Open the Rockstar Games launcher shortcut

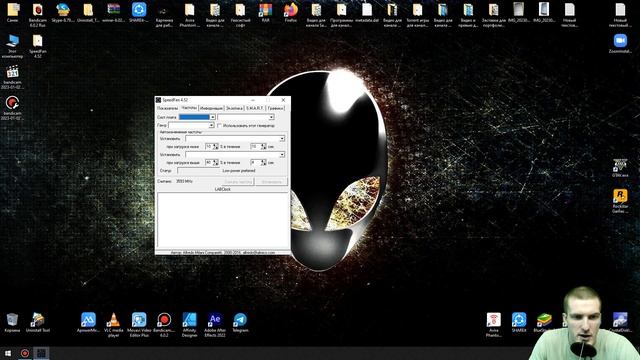620,201
